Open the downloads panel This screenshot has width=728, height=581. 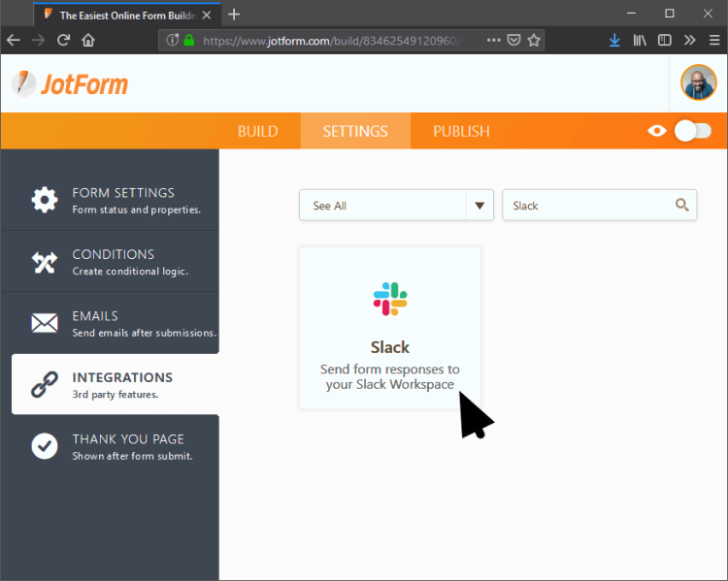click(x=614, y=41)
